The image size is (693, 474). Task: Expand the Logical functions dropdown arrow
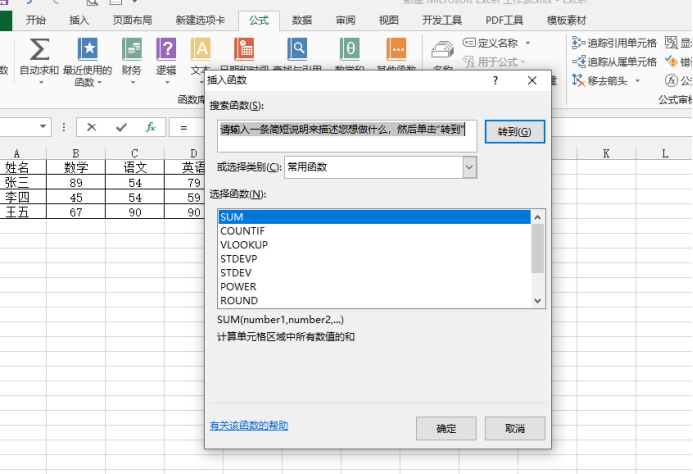(167, 83)
